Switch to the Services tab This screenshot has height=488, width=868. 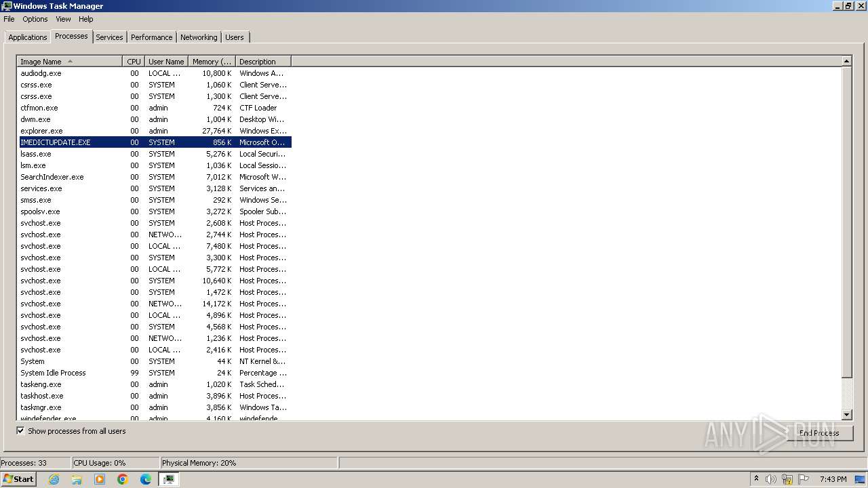(x=109, y=37)
